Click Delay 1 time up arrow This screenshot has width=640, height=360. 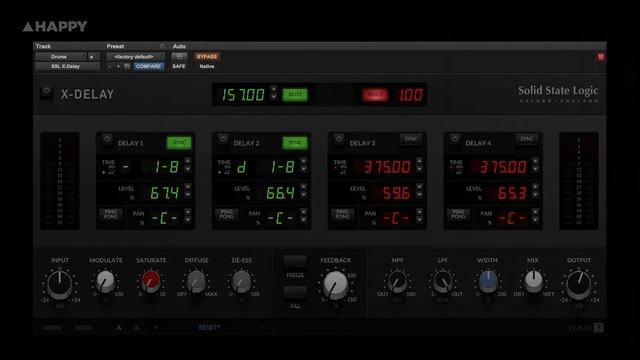[188, 162]
